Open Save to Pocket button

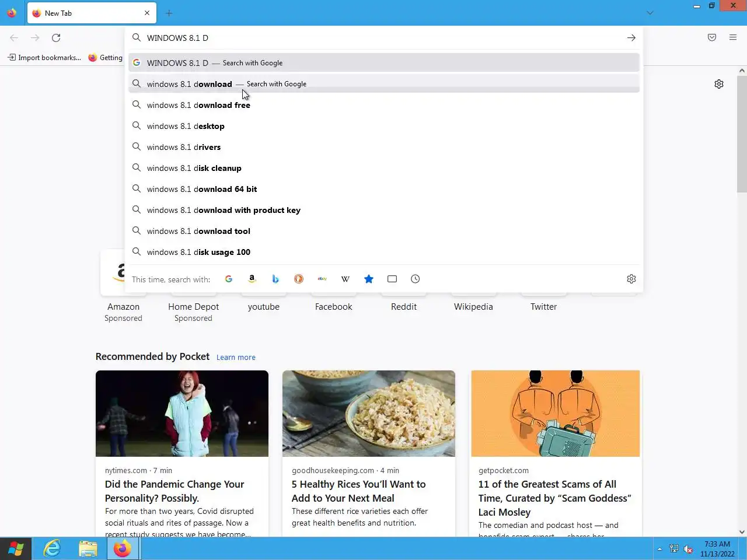(712, 38)
